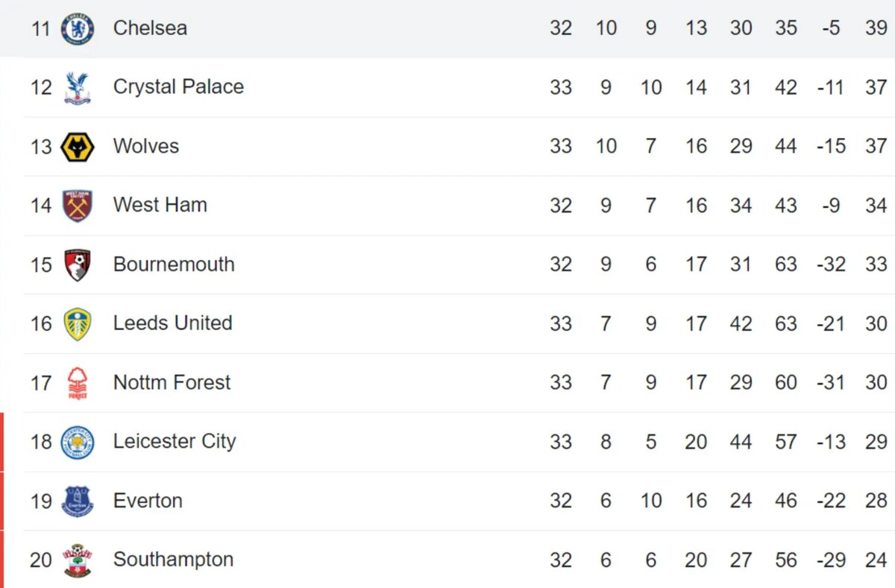Click the West Ham crossed-hammers crest
895x588 pixels.
pos(78,206)
